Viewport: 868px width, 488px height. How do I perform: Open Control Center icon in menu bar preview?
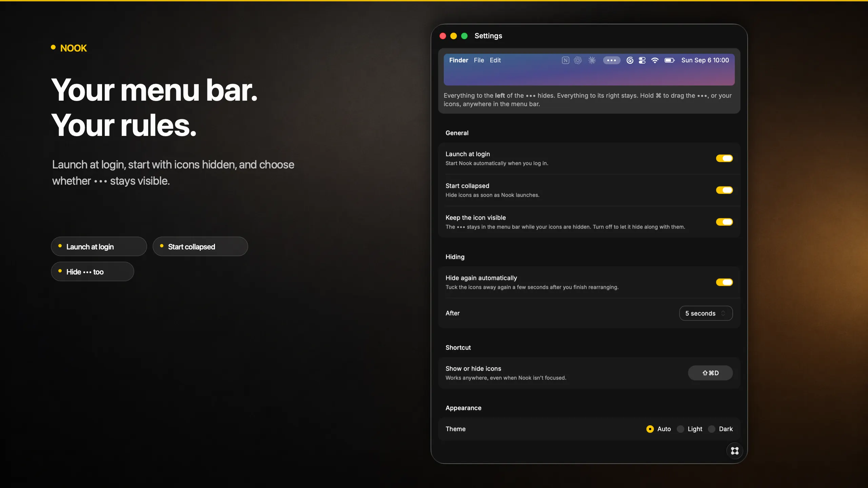coord(642,60)
